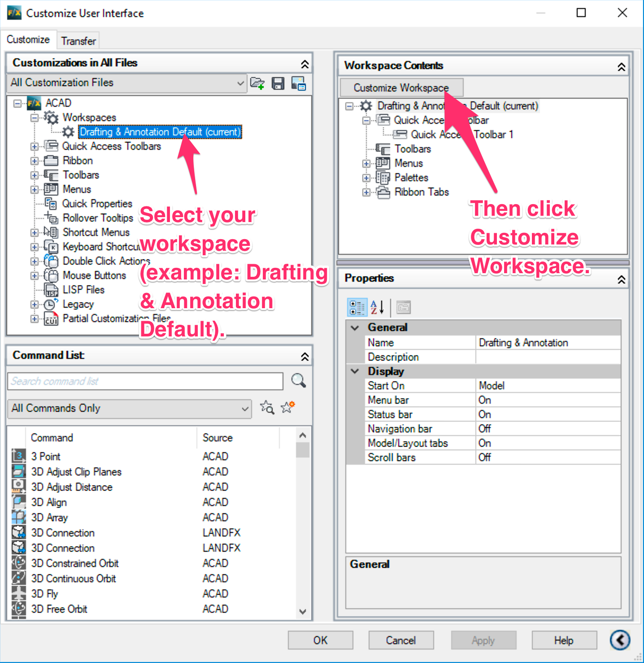Click the Menu bar On value
644x663 pixels.
[548, 400]
